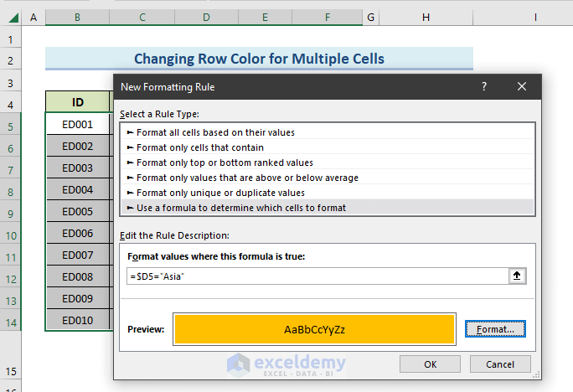Click the Select All corner triangle

13,18
